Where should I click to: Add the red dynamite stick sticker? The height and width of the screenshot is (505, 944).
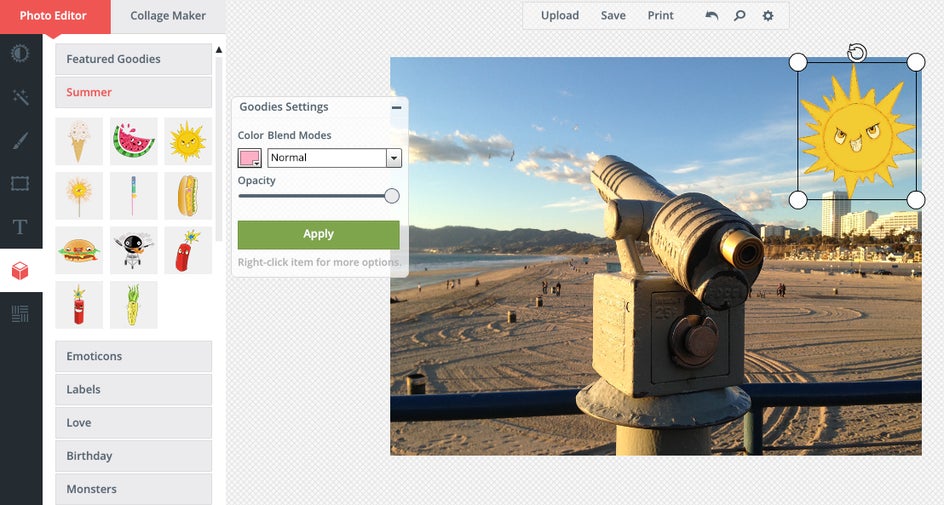[79, 305]
